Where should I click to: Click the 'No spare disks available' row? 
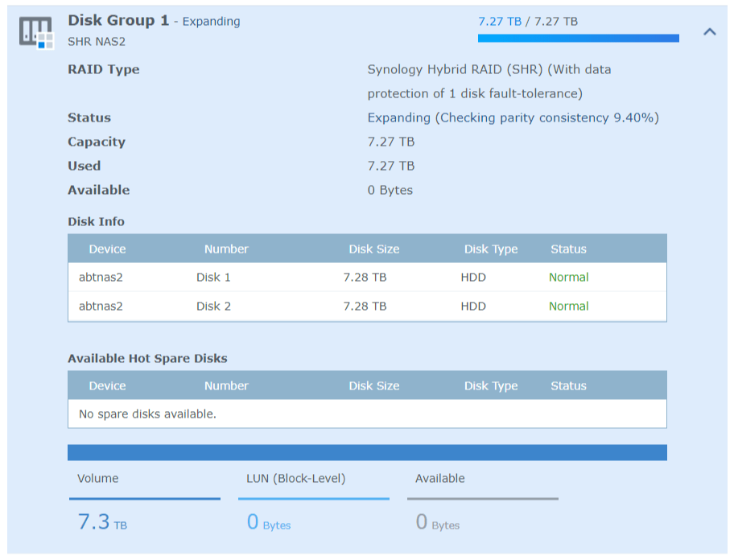[367, 414]
